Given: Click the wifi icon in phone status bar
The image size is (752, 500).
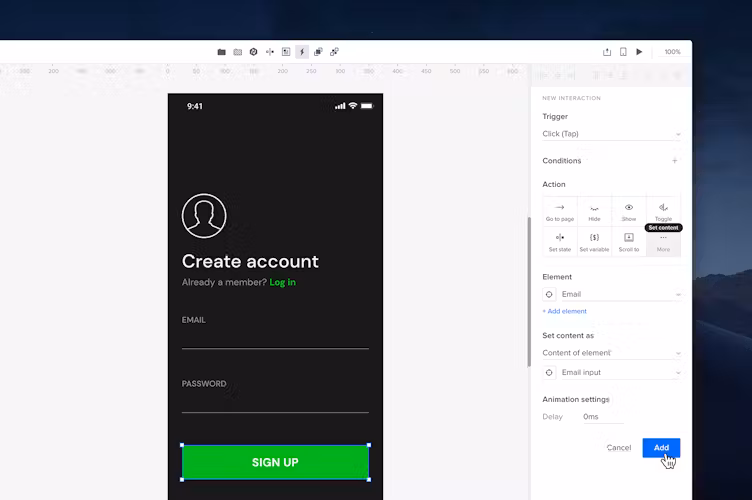Looking at the screenshot, I should coord(353,105).
